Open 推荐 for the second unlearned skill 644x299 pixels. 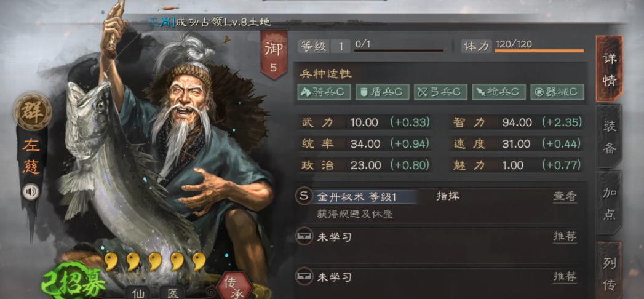565,277
